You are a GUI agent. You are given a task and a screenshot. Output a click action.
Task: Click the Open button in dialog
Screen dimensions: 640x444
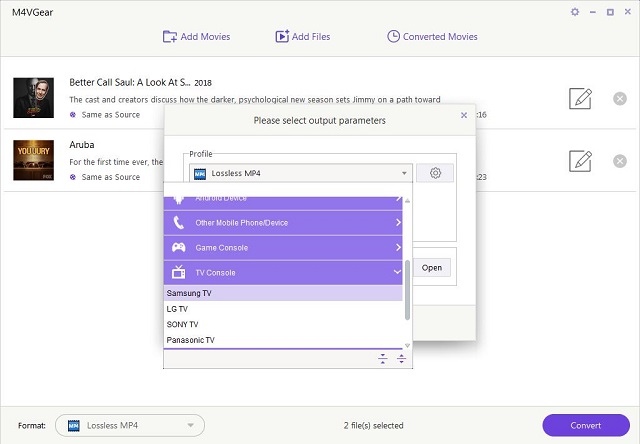[432, 268]
